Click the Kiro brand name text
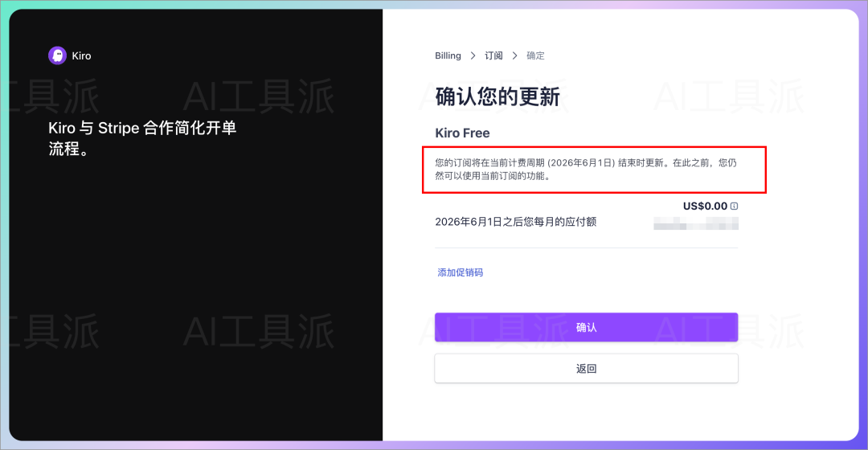 click(x=81, y=56)
